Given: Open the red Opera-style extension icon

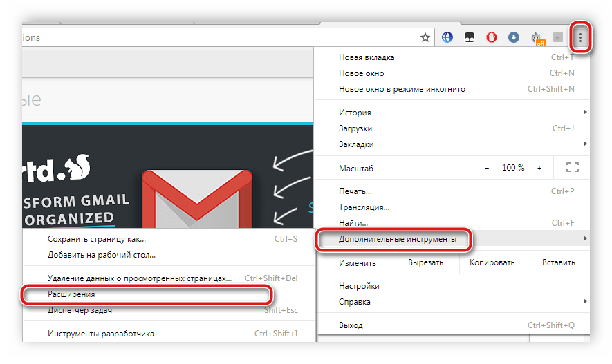Looking at the screenshot, I should (x=492, y=37).
